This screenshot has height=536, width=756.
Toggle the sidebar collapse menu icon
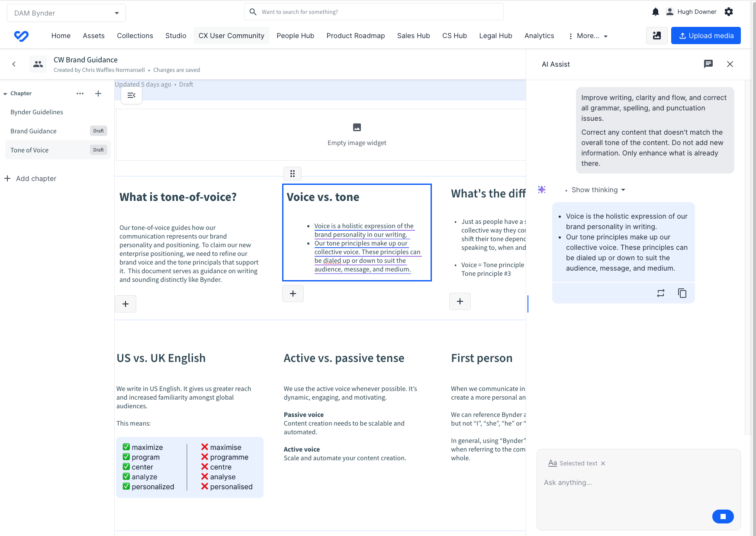(x=132, y=95)
